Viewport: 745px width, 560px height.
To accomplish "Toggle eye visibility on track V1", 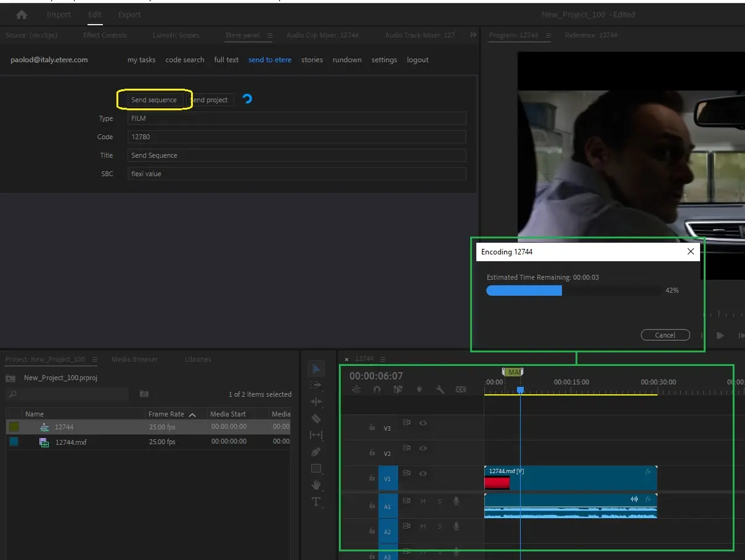I will (x=423, y=474).
